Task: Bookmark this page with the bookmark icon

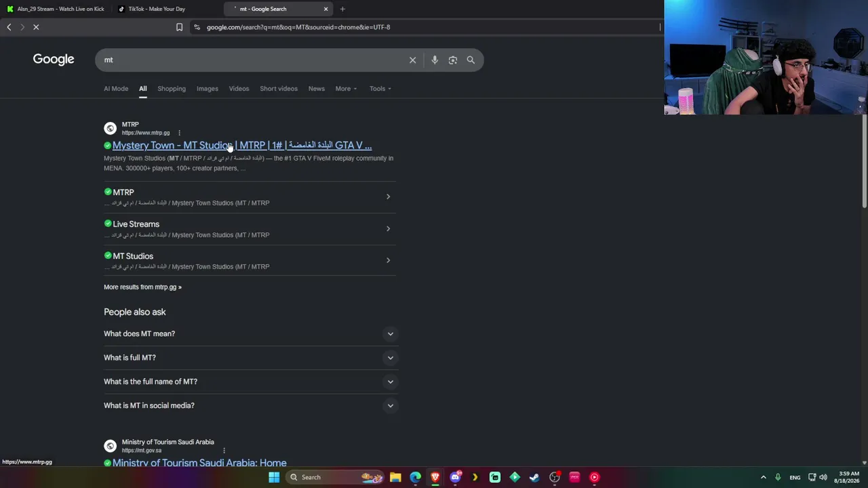Action: 179,27
